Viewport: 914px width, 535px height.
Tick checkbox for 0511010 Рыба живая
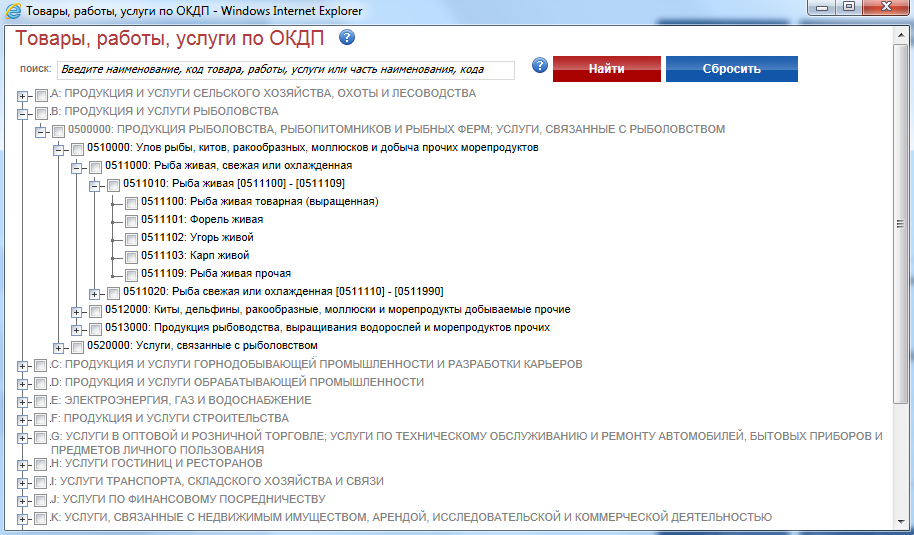tap(113, 185)
